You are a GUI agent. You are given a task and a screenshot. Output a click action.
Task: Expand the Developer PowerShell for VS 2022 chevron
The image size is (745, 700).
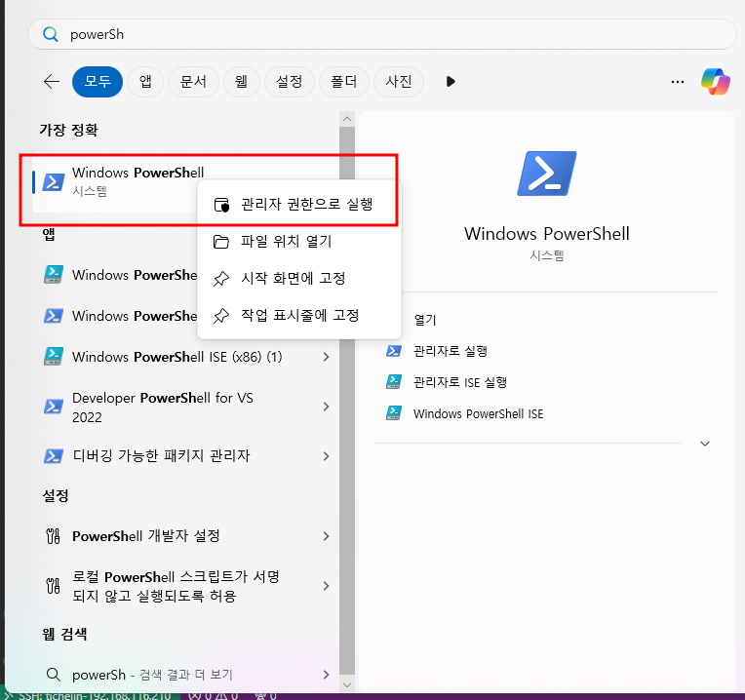tap(326, 407)
